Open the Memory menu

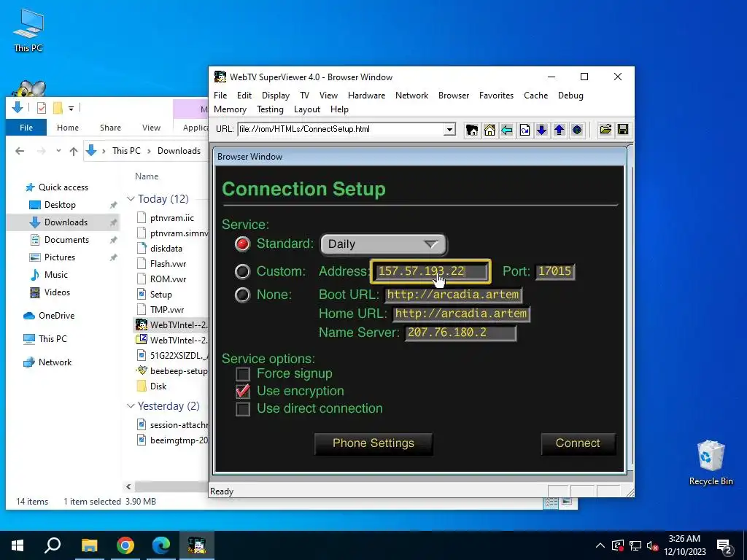click(230, 109)
